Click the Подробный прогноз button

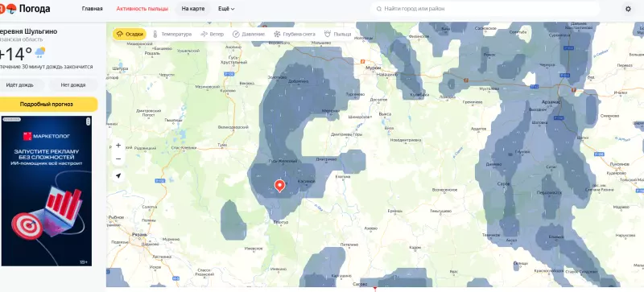coord(47,105)
